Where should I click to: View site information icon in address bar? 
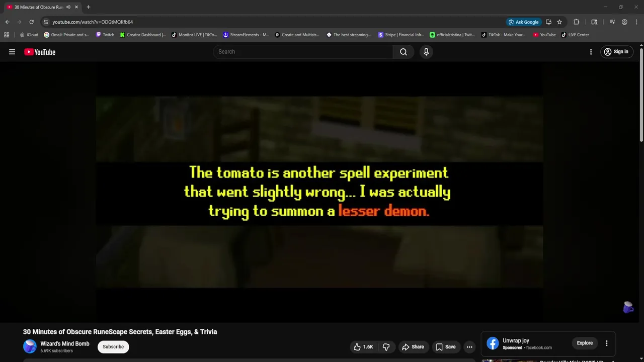(46, 22)
